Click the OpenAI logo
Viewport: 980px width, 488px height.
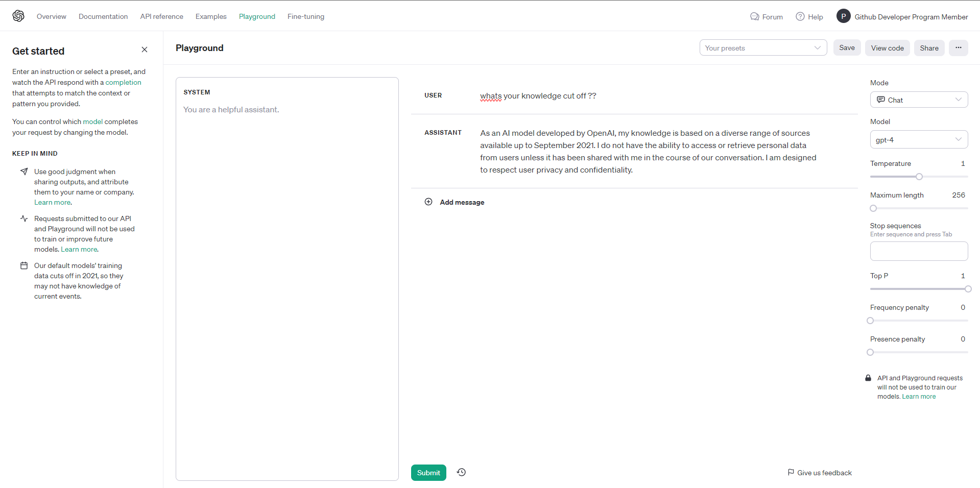click(18, 16)
